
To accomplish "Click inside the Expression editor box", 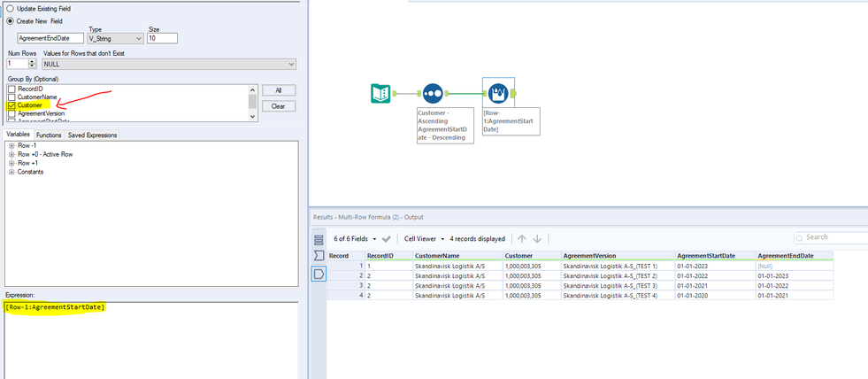I will [x=150, y=339].
